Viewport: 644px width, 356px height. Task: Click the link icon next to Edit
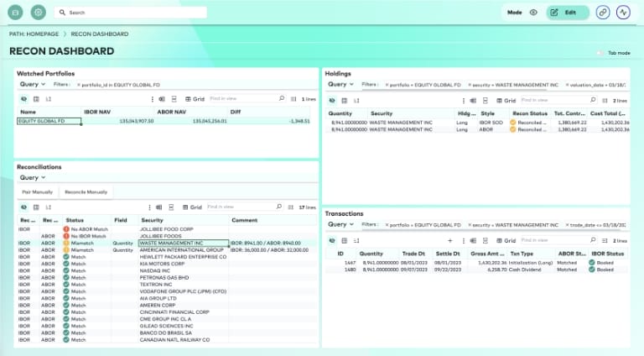(x=603, y=13)
